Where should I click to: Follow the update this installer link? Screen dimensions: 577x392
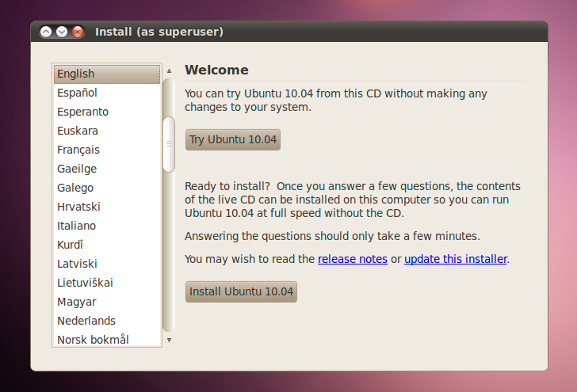[456, 259]
